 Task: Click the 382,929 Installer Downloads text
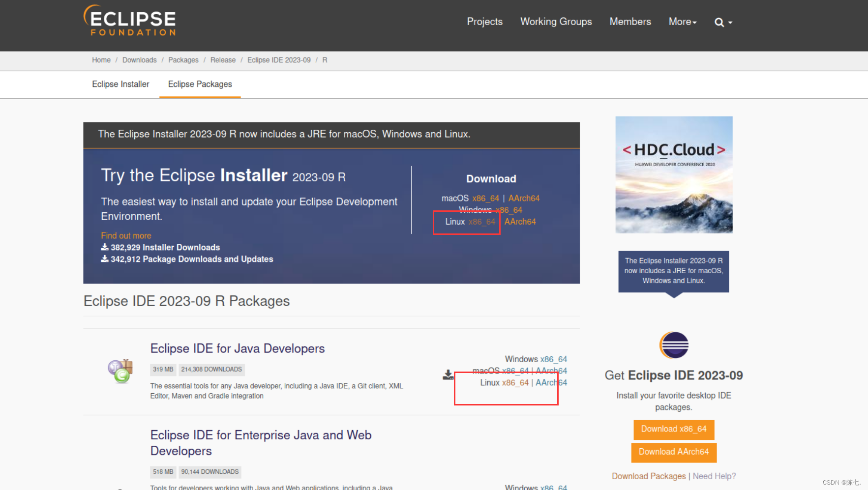pyautogui.click(x=165, y=247)
